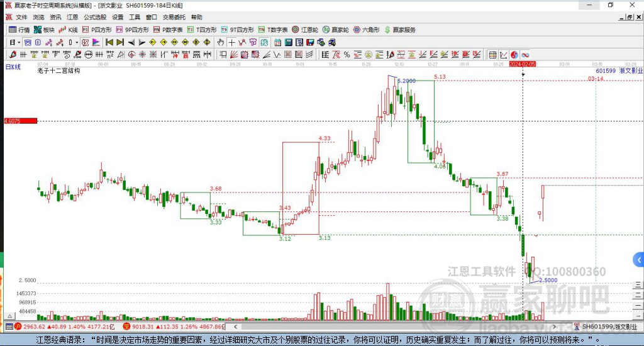The height and width of the screenshot is (346, 644).
Task: Click the calculator icon in toolbar
Action: [x=288, y=42]
